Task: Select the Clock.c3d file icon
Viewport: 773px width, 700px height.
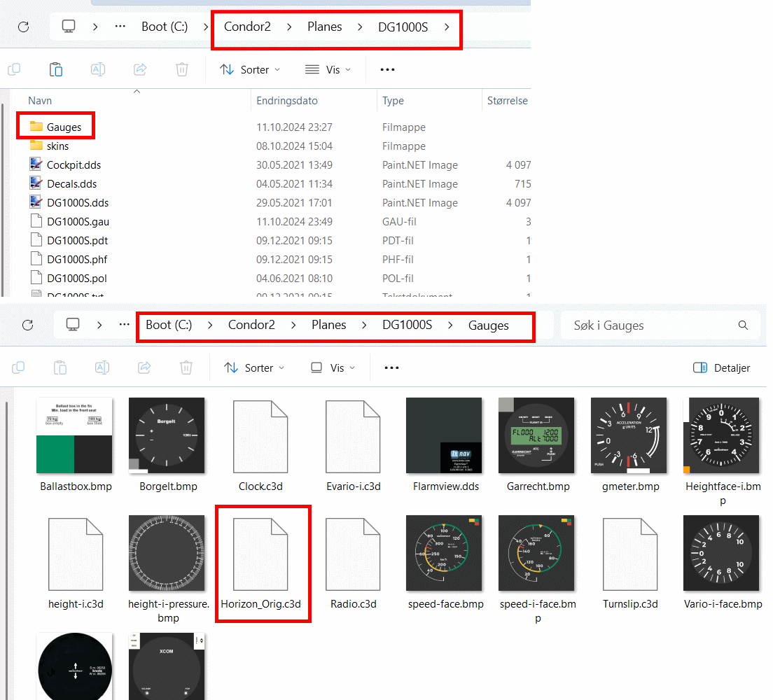Action: coord(260,436)
